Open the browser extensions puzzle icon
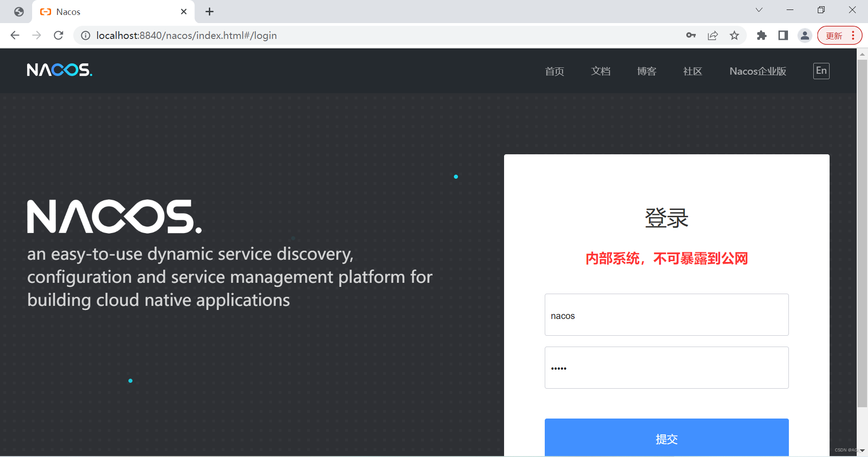Image resolution: width=868 pixels, height=457 pixels. point(761,35)
